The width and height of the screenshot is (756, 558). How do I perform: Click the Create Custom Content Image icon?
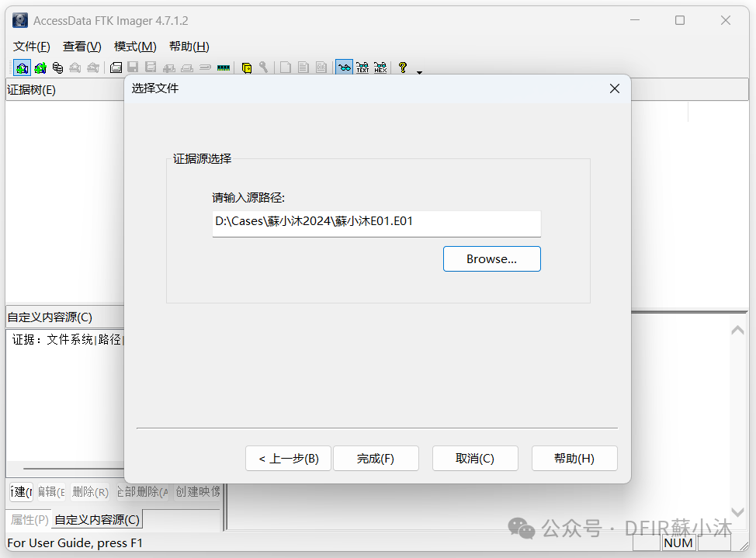[x=187, y=68]
